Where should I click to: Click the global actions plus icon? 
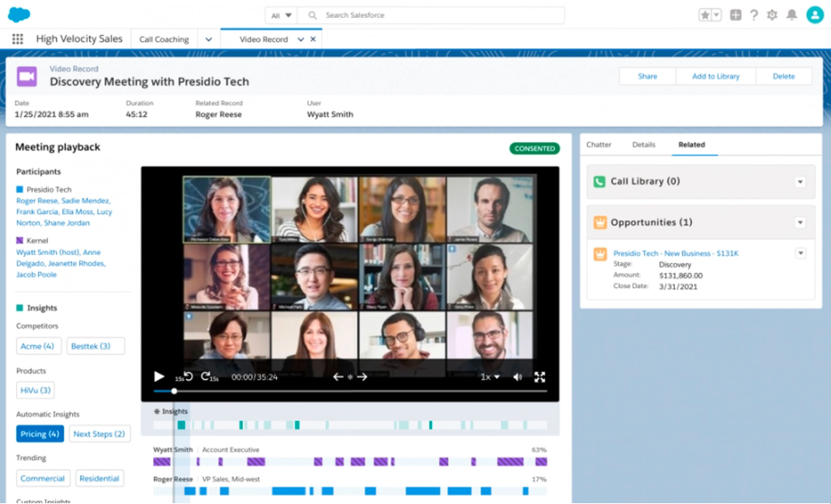[736, 15]
